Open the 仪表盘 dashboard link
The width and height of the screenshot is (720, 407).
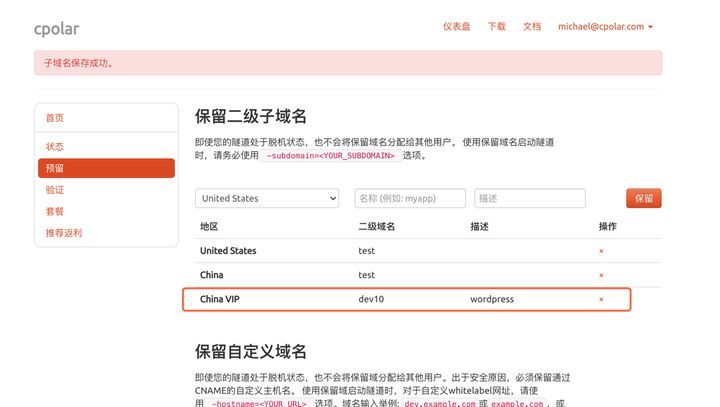click(x=456, y=27)
